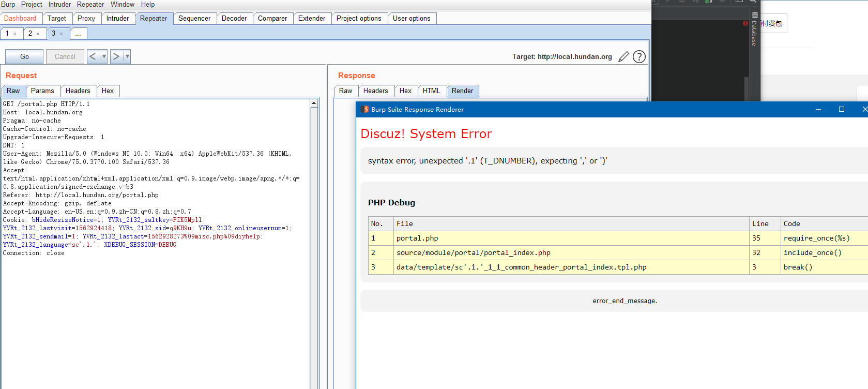Screen dimensions: 868x389
Task: Select the response Raw tab
Action: click(346, 91)
